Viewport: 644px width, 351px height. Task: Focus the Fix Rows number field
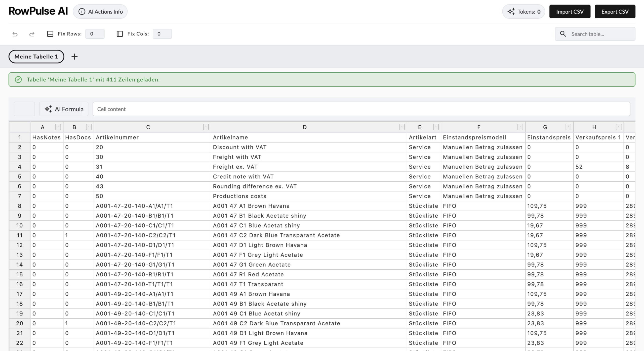pos(95,34)
